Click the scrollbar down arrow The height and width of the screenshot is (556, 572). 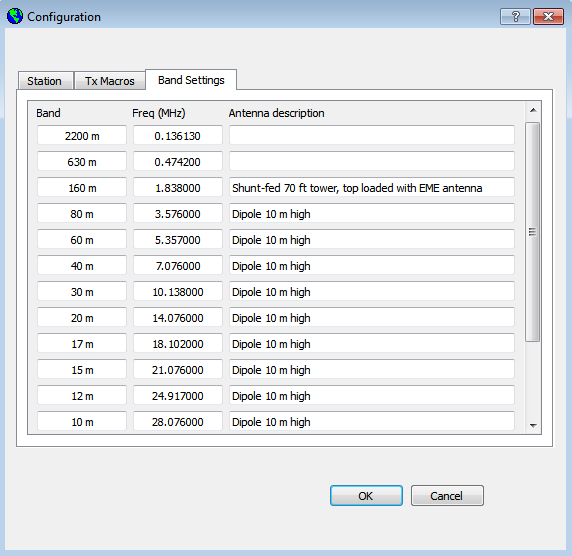(533, 425)
